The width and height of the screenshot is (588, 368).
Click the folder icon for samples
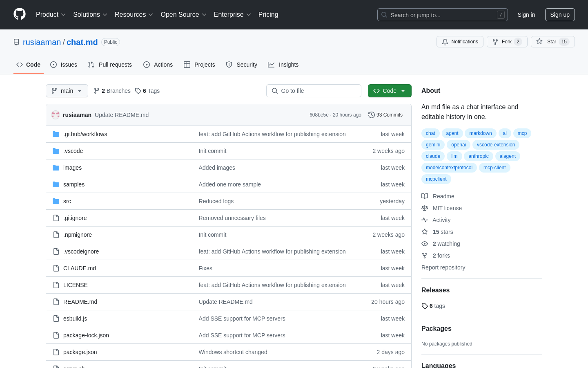tap(56, 184)
